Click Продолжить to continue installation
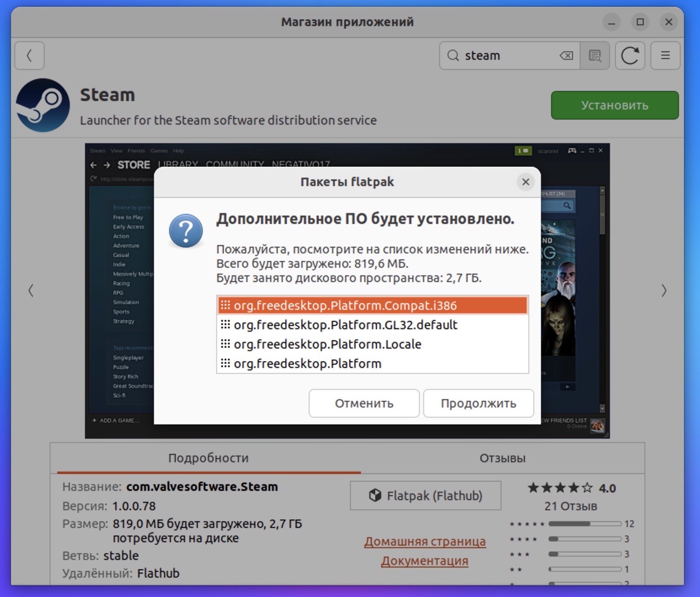 pyautogui.click(x=479, y=403)
